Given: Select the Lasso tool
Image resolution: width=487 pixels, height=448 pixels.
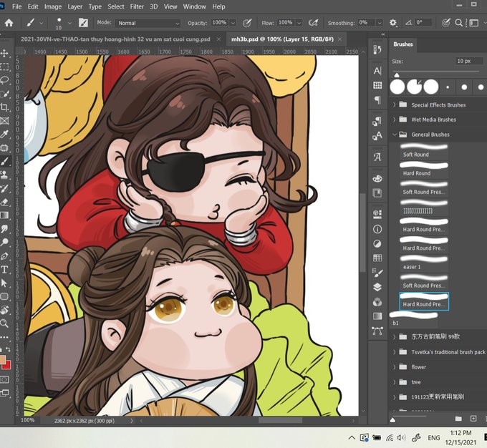Looking at the screenshot, I should pos(4,80).
